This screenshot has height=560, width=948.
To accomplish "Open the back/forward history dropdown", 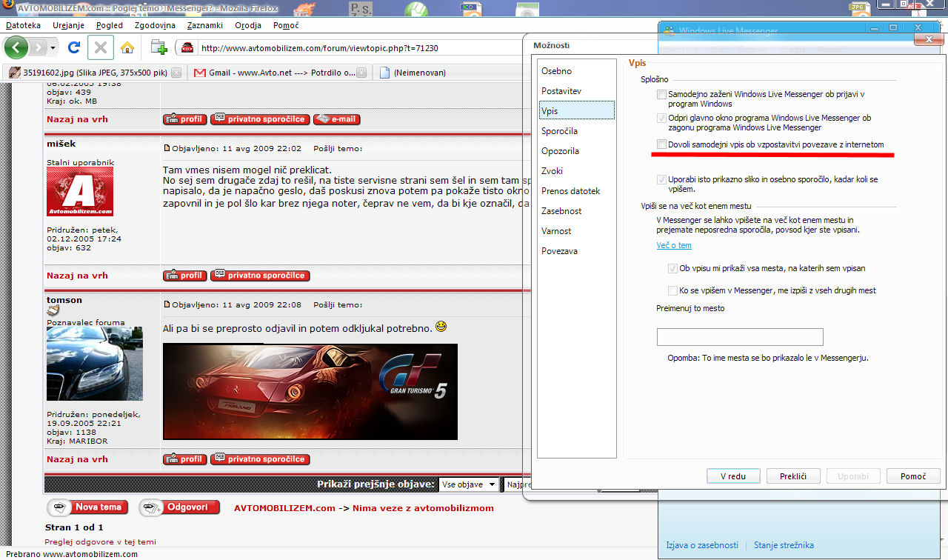I will pyautogui.click(x=53, y=48).
